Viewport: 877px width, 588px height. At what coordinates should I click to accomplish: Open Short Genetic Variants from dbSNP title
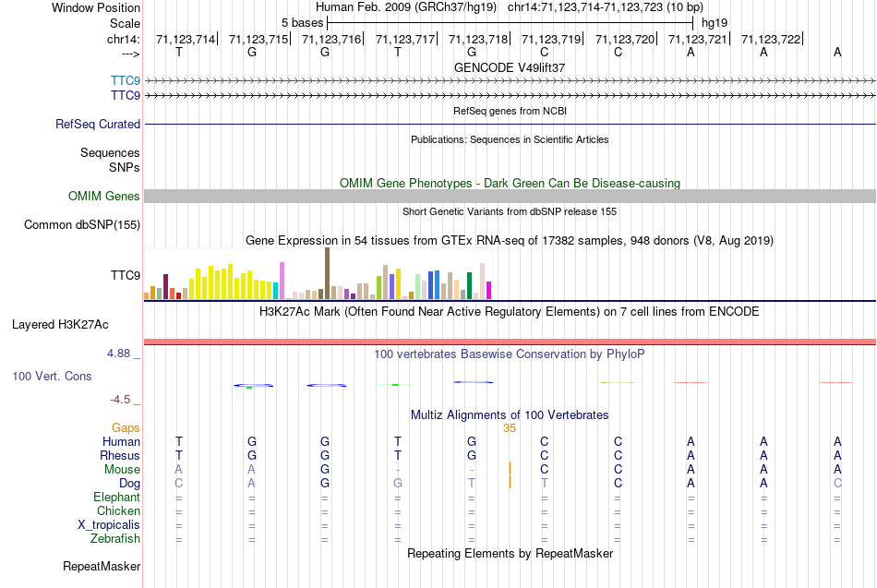pos(510,211)
